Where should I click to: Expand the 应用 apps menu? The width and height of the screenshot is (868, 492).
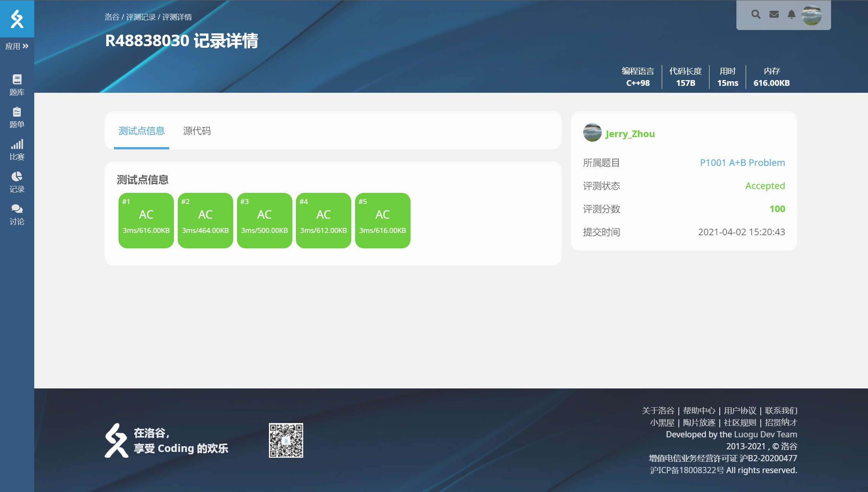click(x=17, y=46)
